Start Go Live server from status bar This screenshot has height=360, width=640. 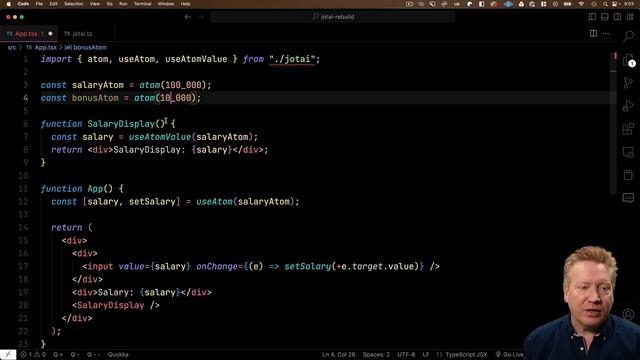(509, 354)
